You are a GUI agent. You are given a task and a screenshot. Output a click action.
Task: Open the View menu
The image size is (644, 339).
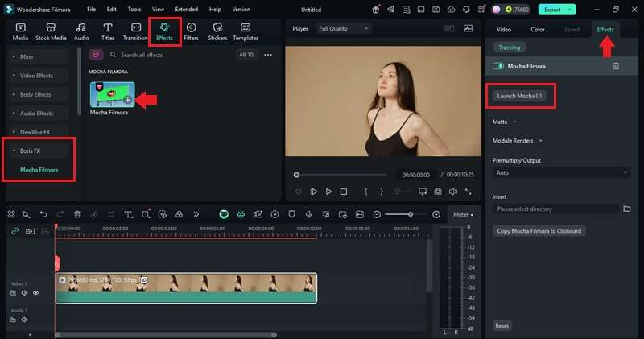coord(158,9)
